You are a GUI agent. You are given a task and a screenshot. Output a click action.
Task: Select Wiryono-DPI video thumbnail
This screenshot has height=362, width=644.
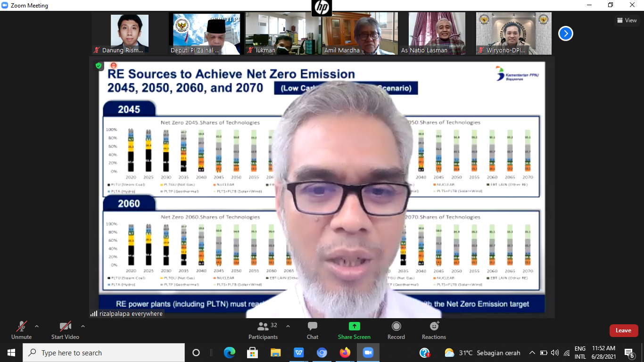[x=513, y=33]
